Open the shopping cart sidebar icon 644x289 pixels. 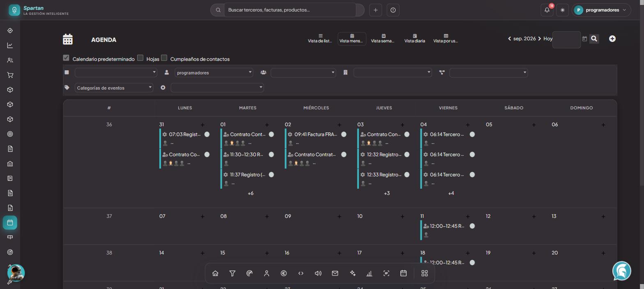click(x=10, y=75)
